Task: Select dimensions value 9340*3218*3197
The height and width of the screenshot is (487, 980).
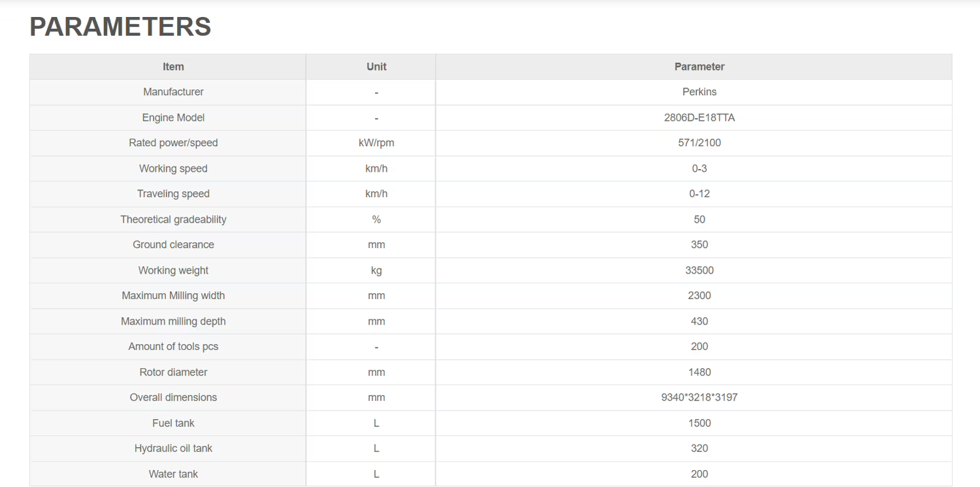Action: (699, 398)
